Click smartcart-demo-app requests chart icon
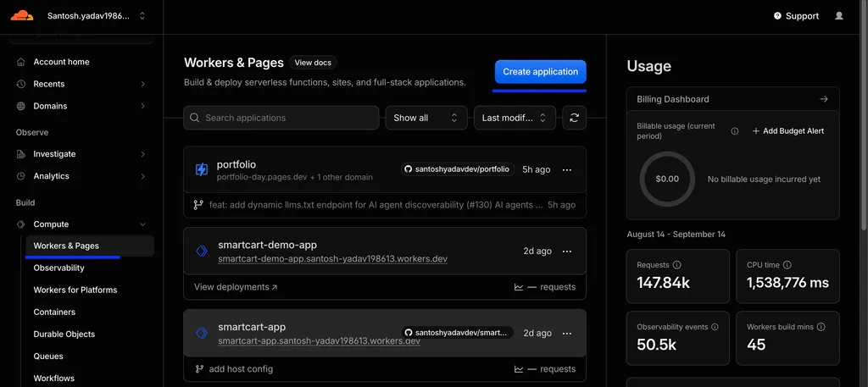Screen dimensions: 868x387 pos(519,287)
